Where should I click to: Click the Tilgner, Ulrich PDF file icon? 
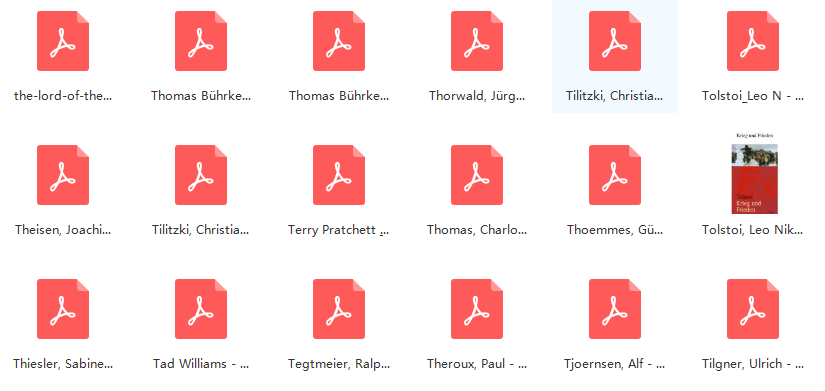click(x=753, y=309)
